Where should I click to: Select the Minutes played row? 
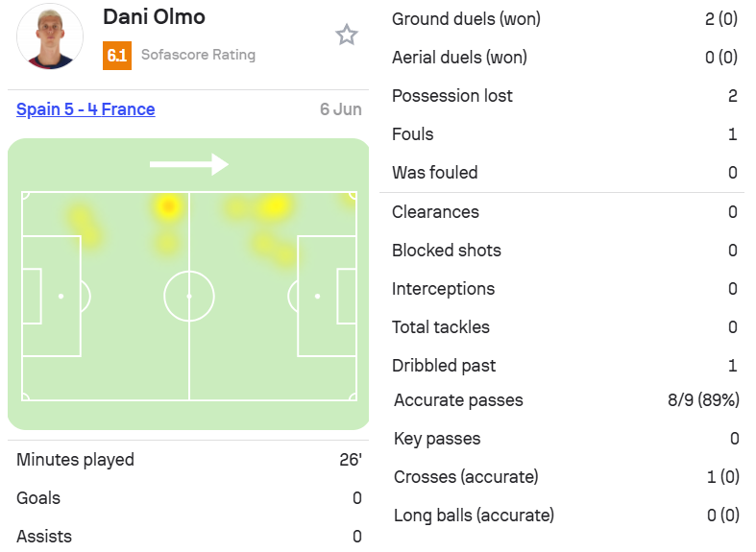click(189, 460)
